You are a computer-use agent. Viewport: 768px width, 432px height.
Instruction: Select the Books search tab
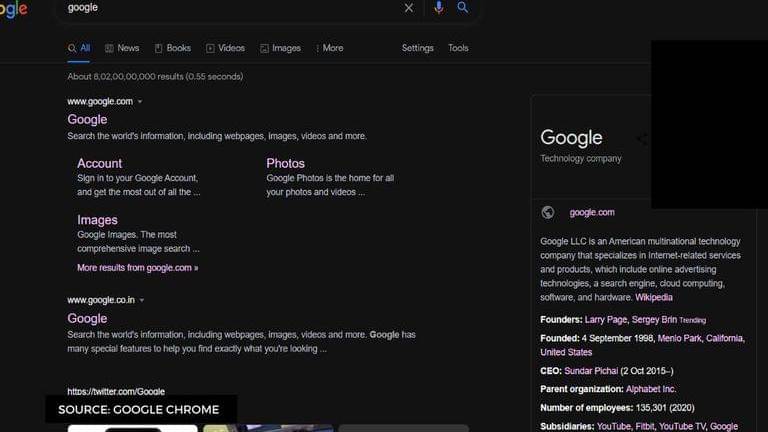[x=172, y=48]
